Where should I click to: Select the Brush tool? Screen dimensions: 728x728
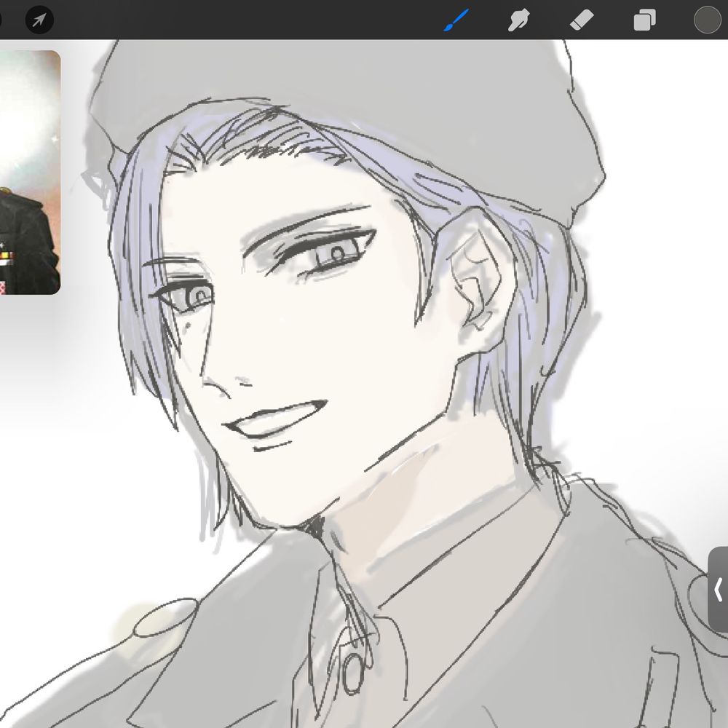[456, 20]
